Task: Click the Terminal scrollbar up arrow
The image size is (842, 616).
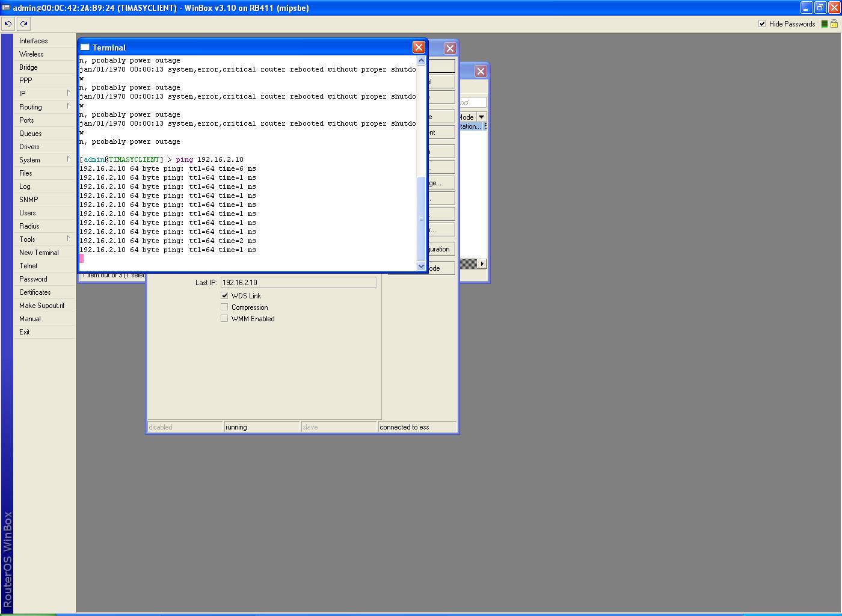Action: point(421,61)
